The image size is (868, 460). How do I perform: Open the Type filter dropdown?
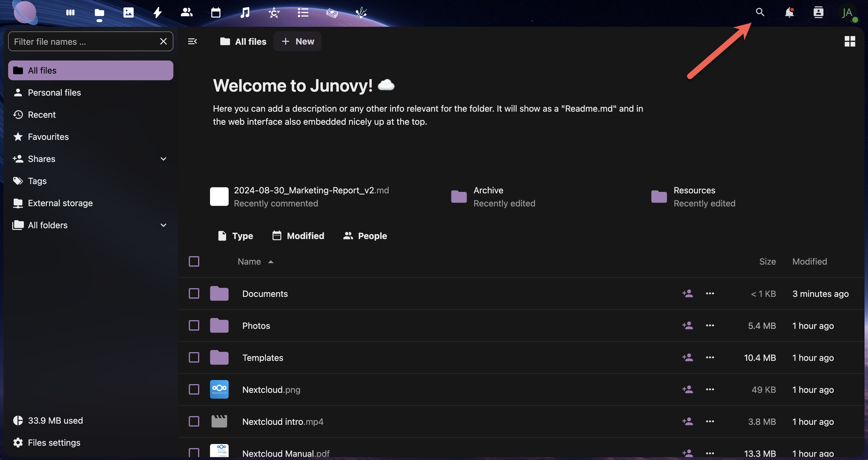(236, 236)
